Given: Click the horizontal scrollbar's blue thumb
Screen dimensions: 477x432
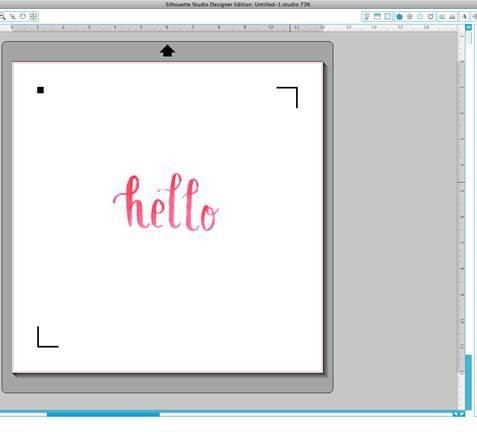Looking at the screenshot, I should click(103, 414).
